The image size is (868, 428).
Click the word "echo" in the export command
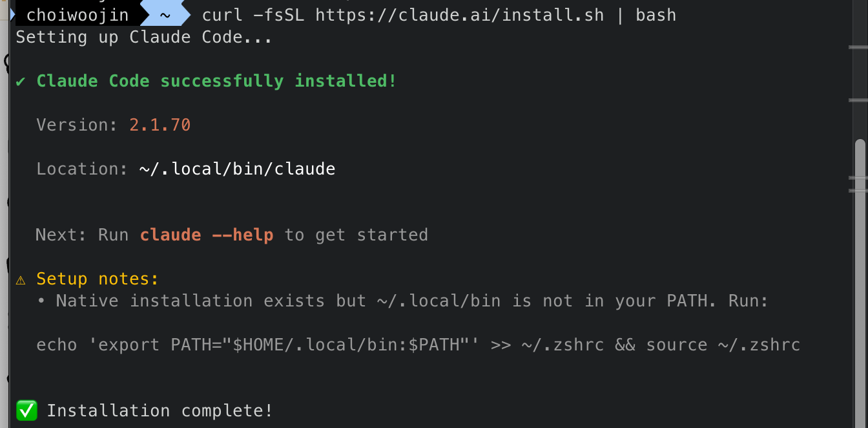click(x=56, y=345)
